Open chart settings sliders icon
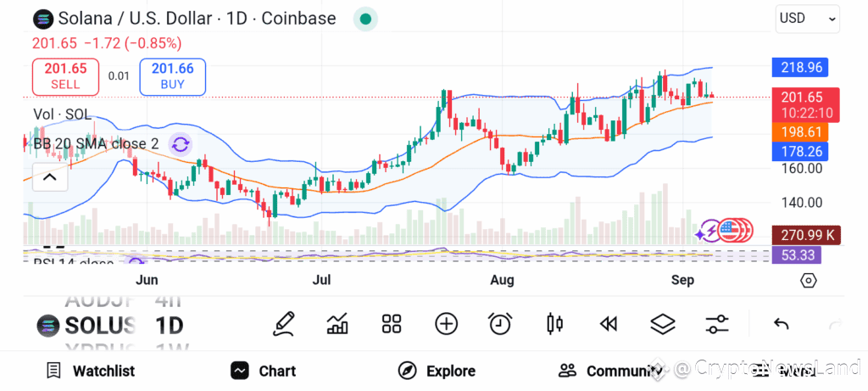This screenshot has width=868, height=391. pos(717,324)
